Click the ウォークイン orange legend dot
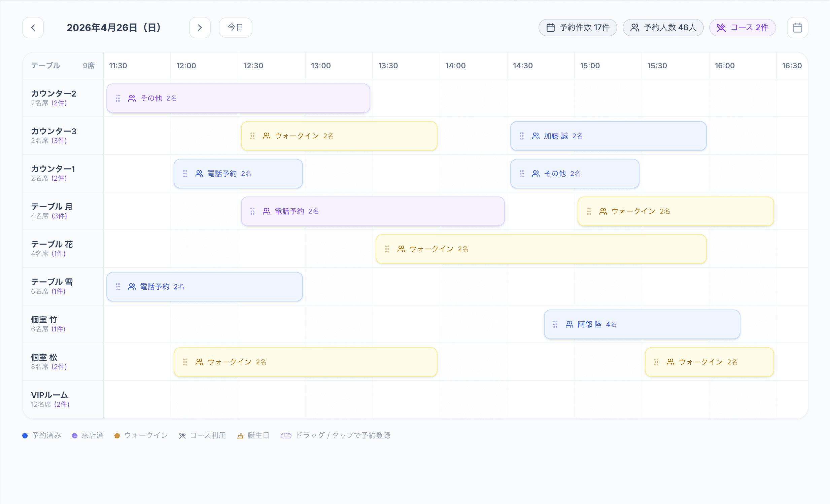Image resolution: width=830 pixels, height=504 pixels. [x=117, y=436]
